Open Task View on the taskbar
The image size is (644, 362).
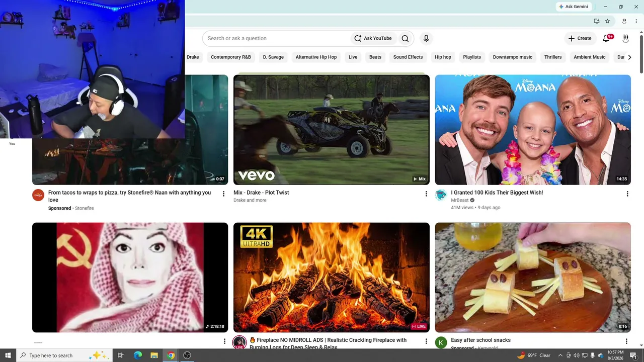point(121,355)
